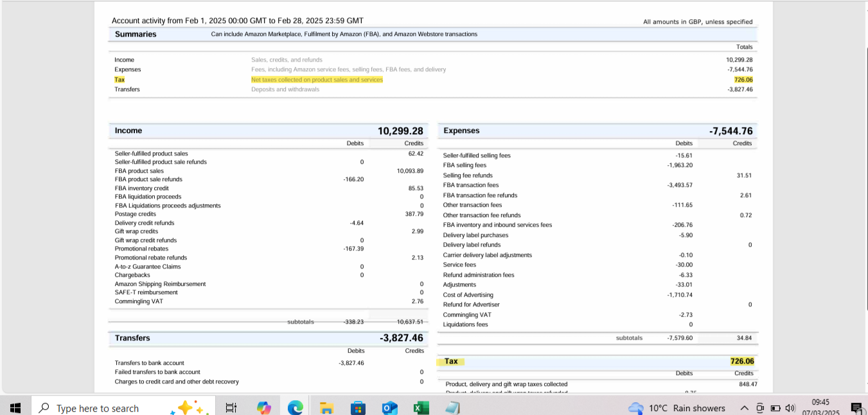Click the Selling fee refunds value 31.51

click(x=745, y=175)
